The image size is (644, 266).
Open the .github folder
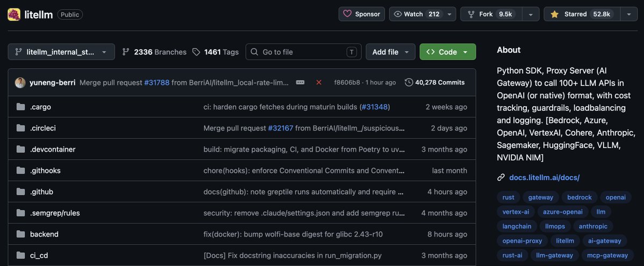(x=41, y=192)
